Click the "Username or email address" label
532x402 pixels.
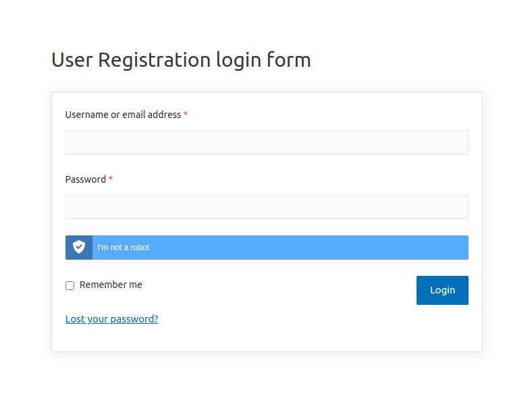123,115
